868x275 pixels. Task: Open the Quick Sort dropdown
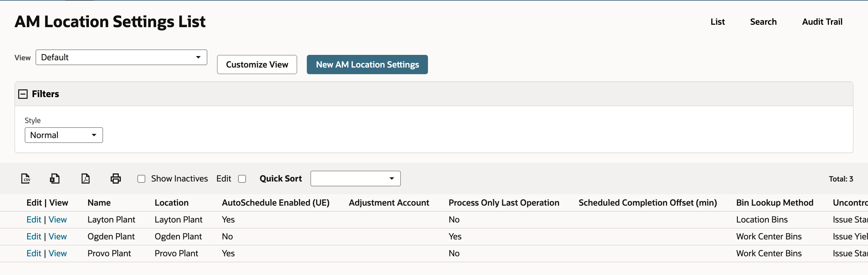[x=356, y=179]
